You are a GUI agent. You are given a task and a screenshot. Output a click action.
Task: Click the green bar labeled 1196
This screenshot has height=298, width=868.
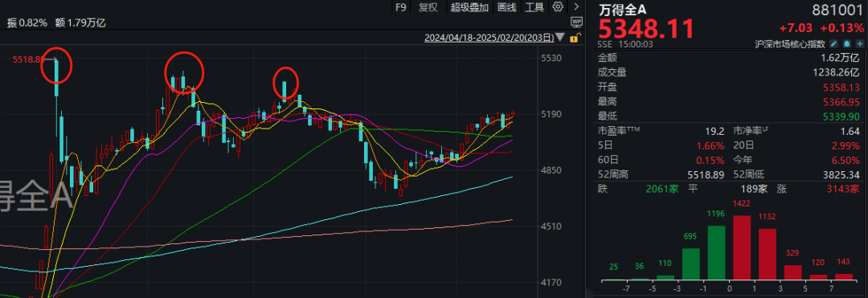point(716,252)
